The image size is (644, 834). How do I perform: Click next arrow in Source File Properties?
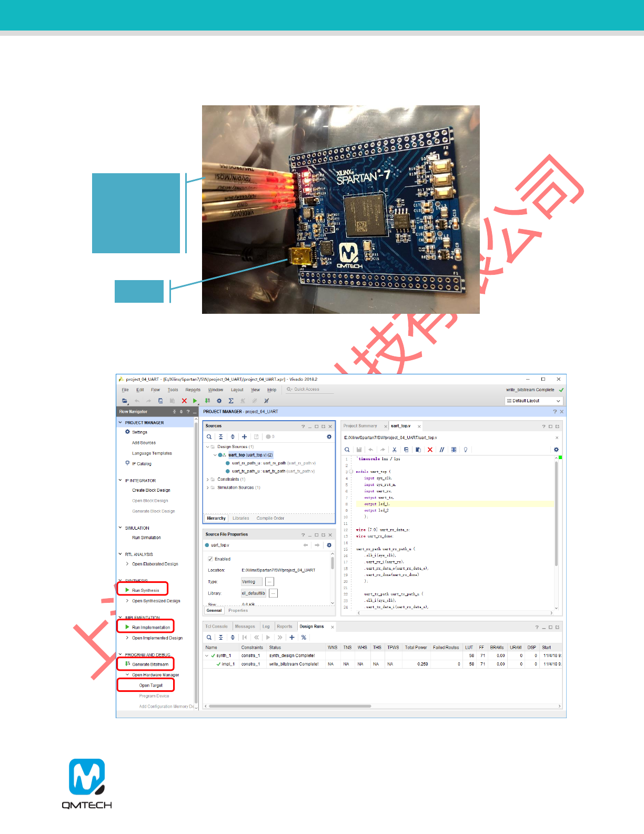pos(317,545)
